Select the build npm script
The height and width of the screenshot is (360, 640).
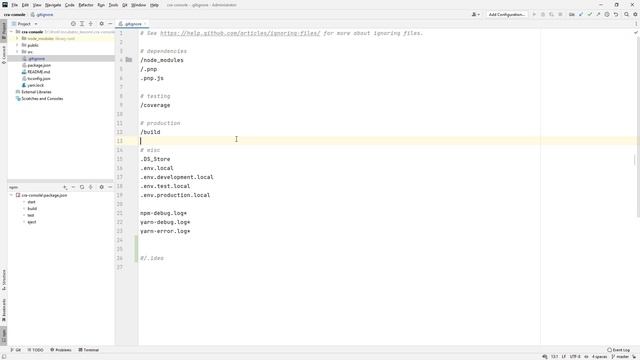[32, 209]
